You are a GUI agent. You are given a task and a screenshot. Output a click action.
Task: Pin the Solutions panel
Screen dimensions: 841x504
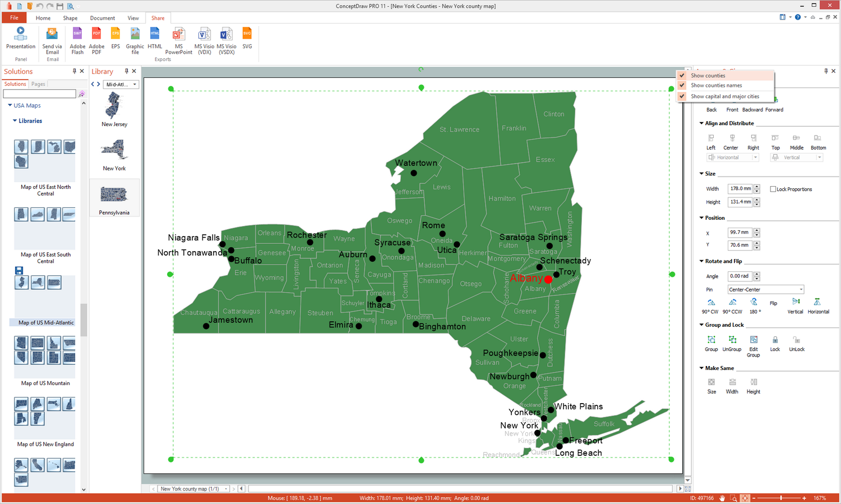[74, 71]
